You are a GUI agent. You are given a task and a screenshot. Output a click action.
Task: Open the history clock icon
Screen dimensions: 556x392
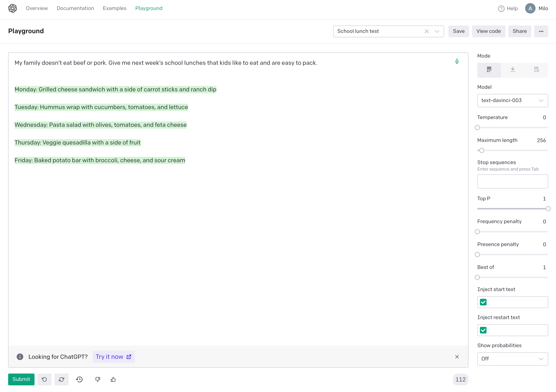pos(79,379)
